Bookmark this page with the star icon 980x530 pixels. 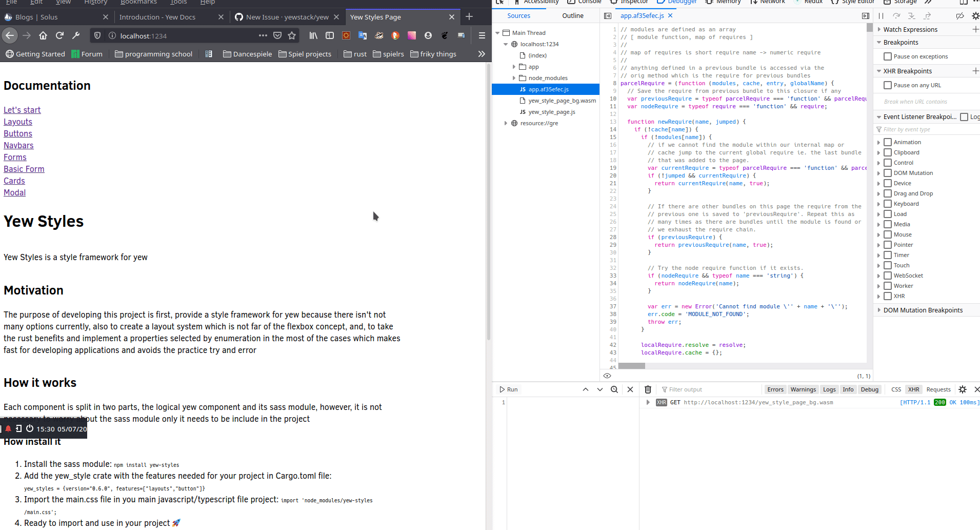click(x=292, y=35)
